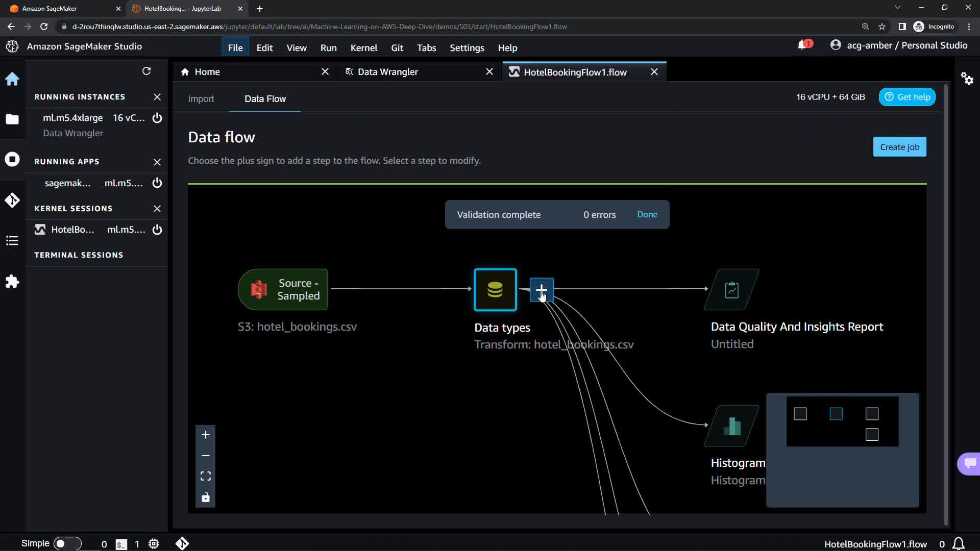Screen dimensions: 980x551
Task: Click the Histogram analysis node icon
Action: pyautogui.click(x=732, y=426)
